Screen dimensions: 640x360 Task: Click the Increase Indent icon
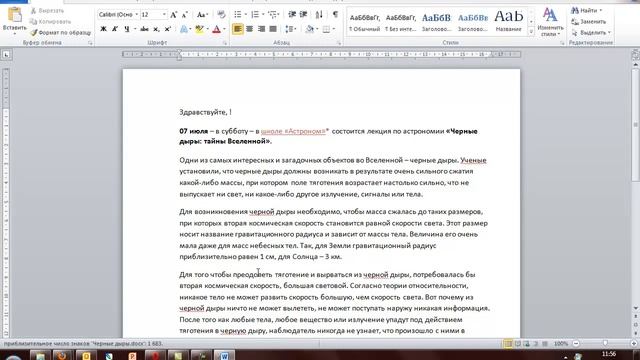(x=303, y=15)
